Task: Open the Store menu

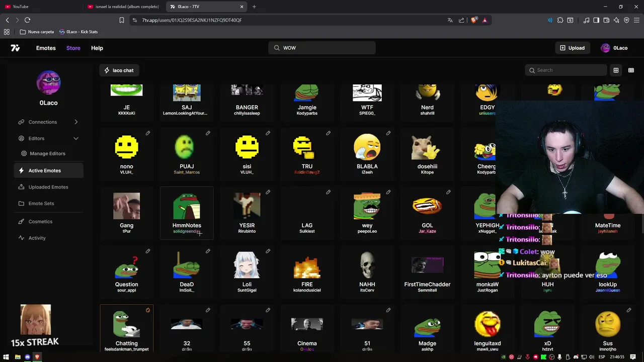Action: pos(73,48)
